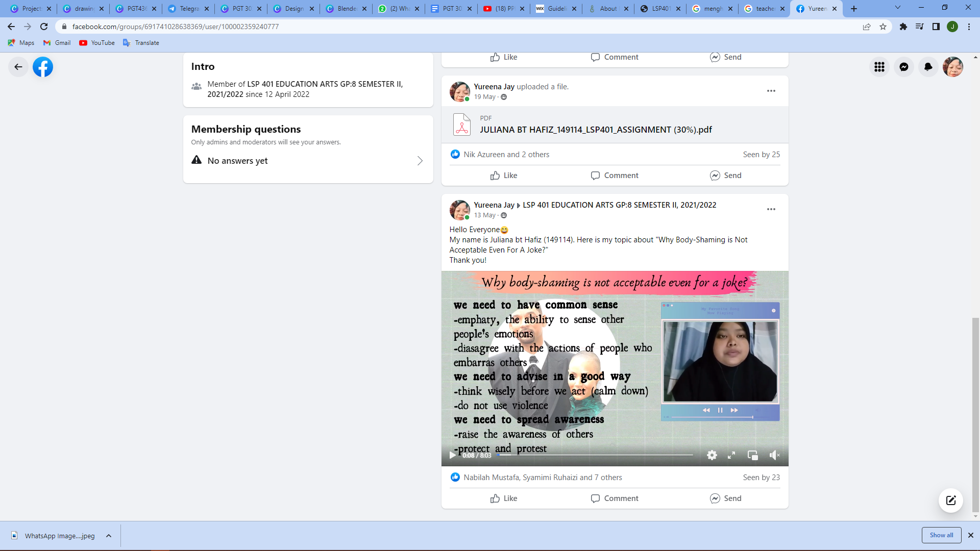
Task: Switch to the YouTube (18) tab
Action: point(504,9)
